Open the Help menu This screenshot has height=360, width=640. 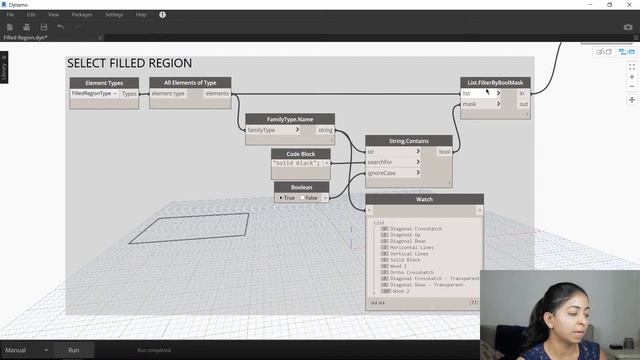coord(141,15)
